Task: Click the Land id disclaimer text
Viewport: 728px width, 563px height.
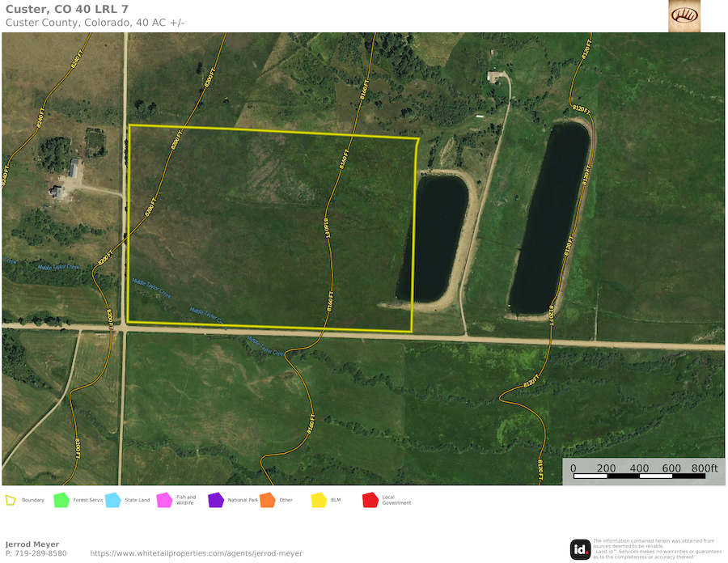Action: point(657,548)
